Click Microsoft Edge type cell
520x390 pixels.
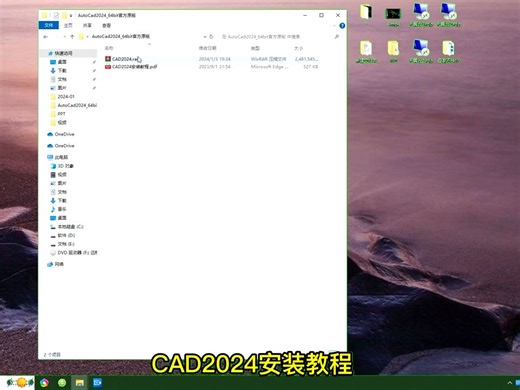pos(269,67)
